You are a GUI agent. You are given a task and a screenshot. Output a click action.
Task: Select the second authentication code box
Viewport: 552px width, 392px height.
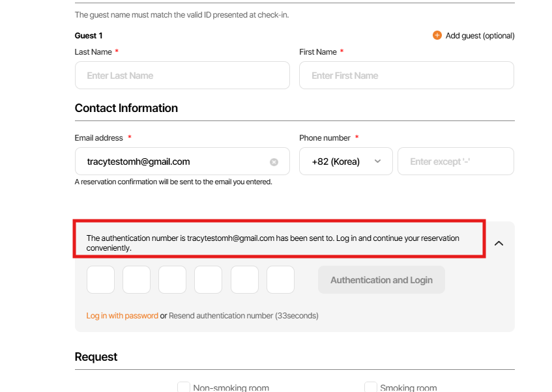[136, 280]
